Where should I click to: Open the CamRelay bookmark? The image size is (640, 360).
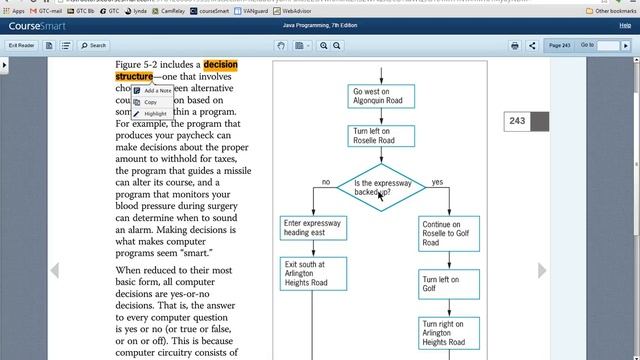(x=168, y=11)
